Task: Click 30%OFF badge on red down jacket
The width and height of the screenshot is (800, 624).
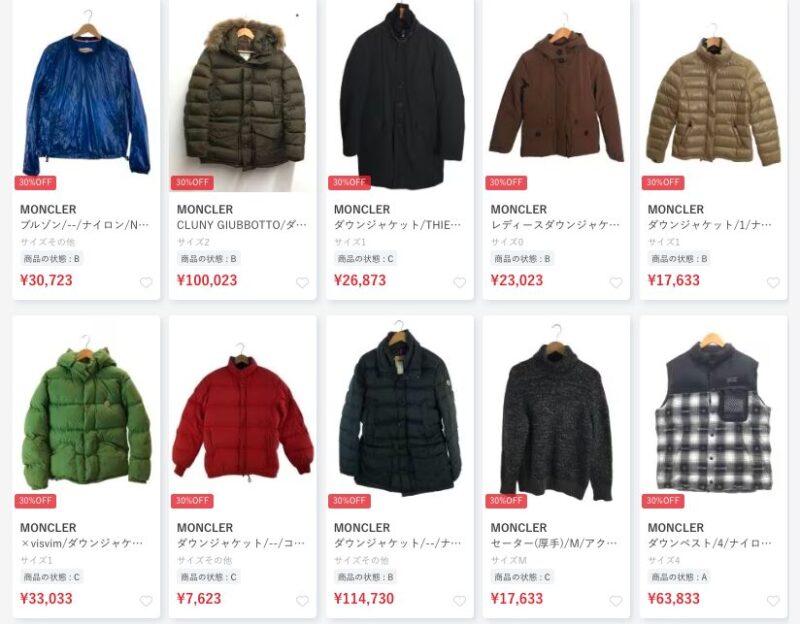Action: [x=192, y=501]
